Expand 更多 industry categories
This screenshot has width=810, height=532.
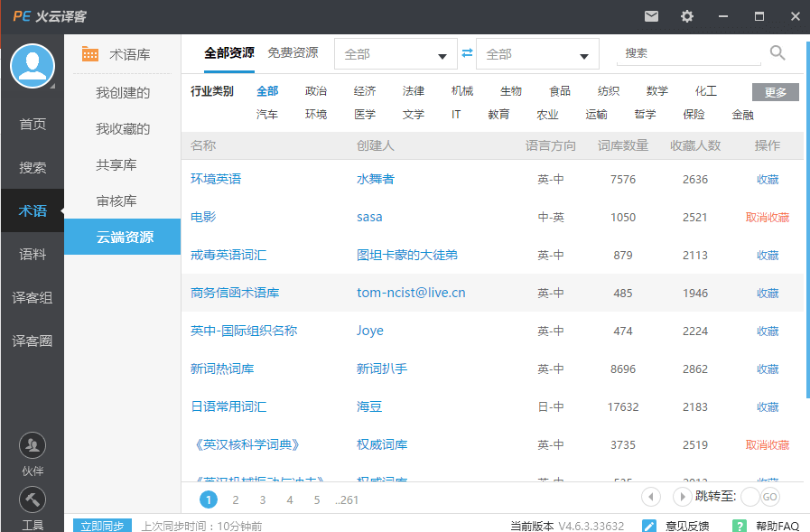coord(775,92)
